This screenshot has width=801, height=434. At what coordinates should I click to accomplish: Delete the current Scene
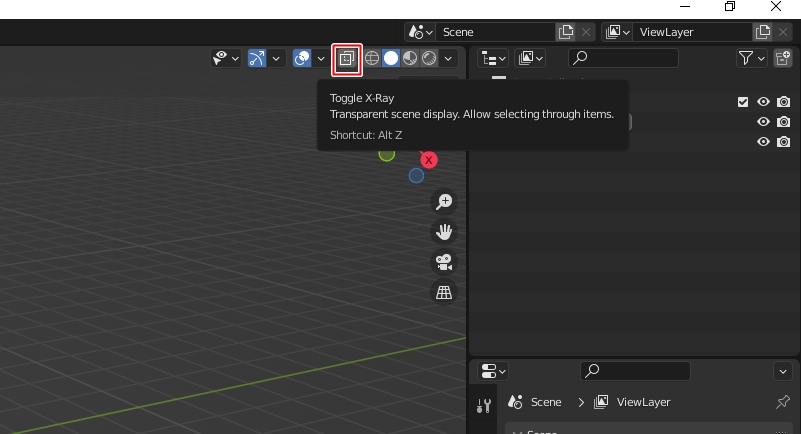pos(586,32)
